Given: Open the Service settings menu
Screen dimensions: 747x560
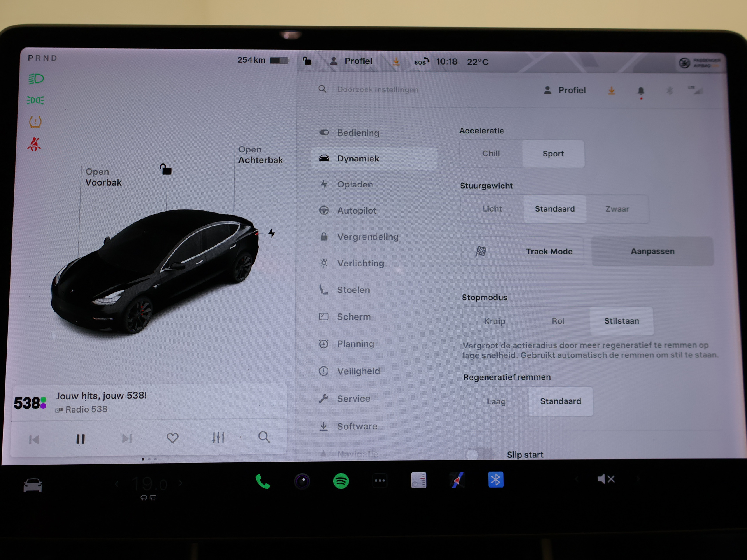Looking at the screenshot, I should [x=374, y=399].
